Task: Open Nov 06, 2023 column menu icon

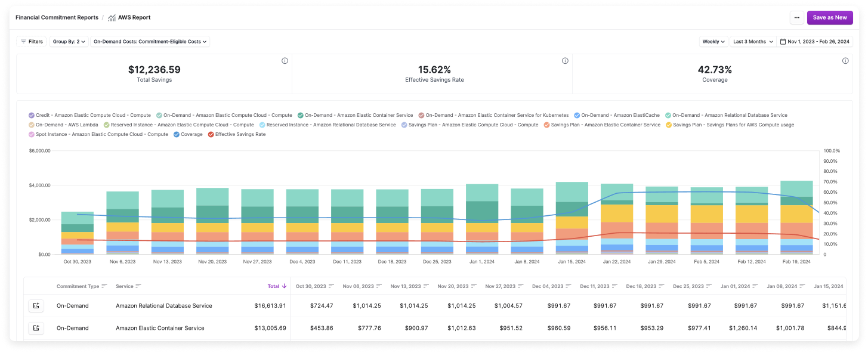Action: pos(379,286)
